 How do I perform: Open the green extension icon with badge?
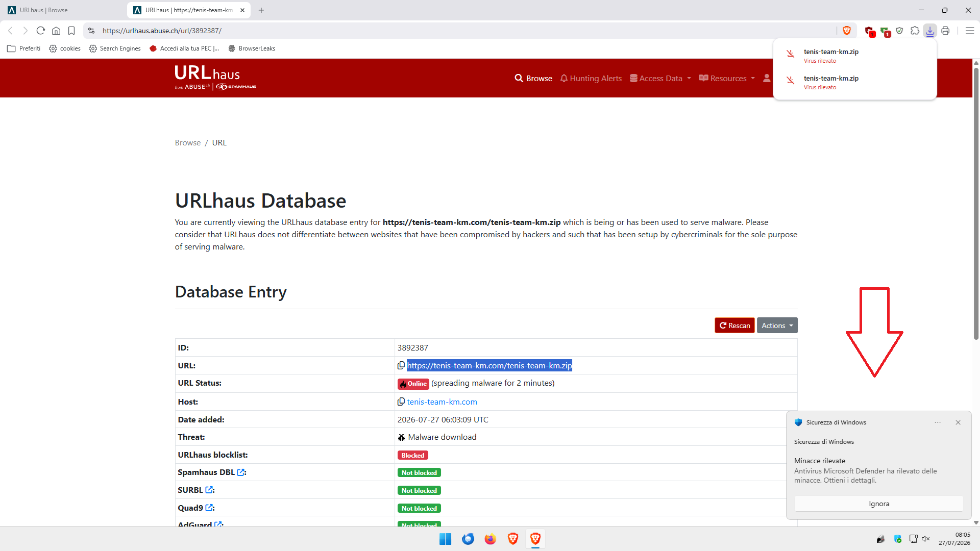point(885,31)
